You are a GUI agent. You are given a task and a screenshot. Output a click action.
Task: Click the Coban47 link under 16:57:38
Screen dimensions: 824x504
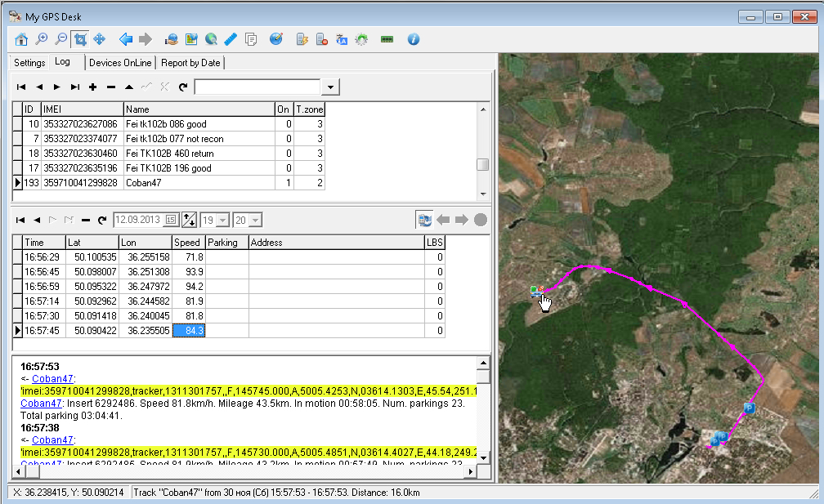[x=52, y=440]
